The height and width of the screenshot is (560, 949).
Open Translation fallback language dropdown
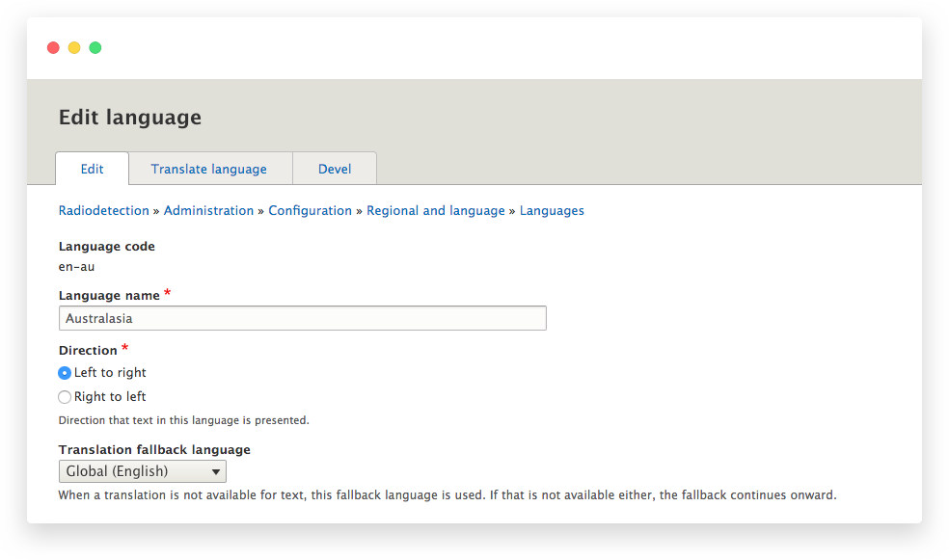pos(142,471)
